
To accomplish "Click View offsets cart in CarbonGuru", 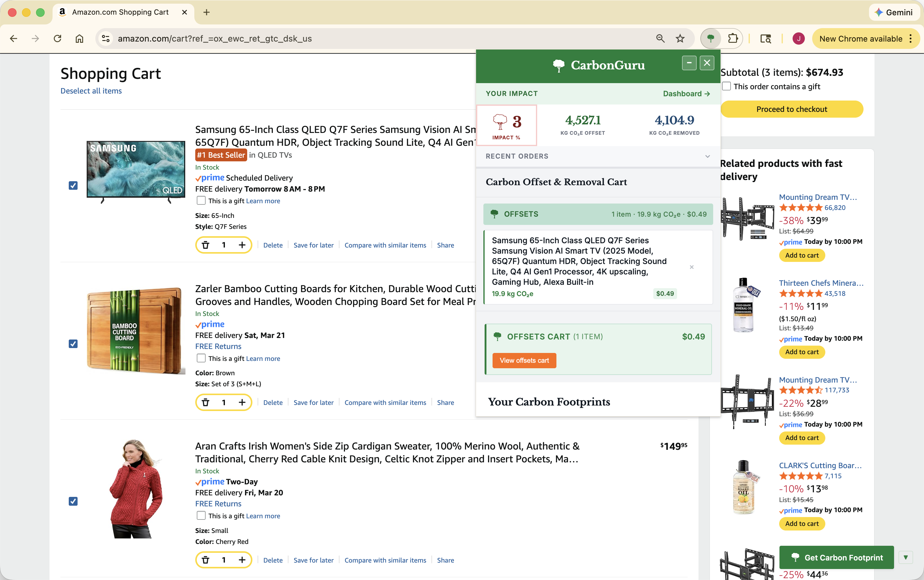I will [x=524, y=360].
